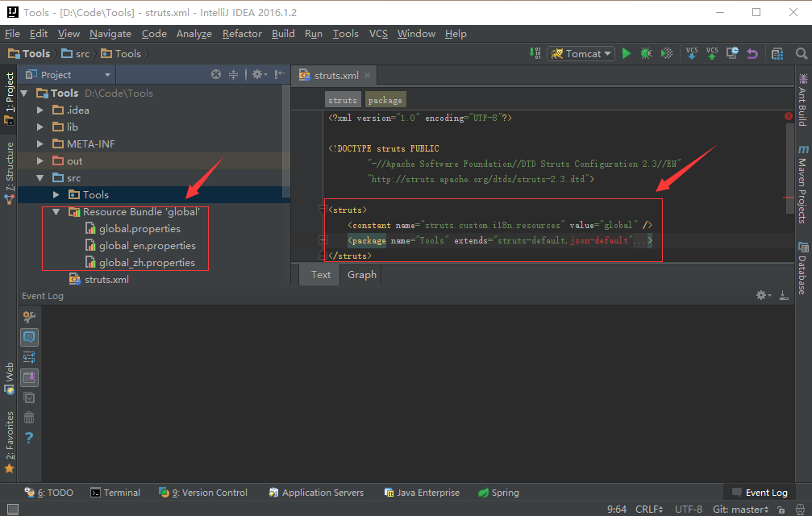Expand the out folder
The image size is (812, 516).
click(40, 161)
